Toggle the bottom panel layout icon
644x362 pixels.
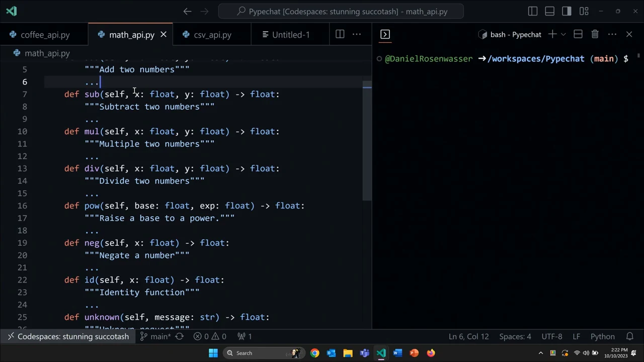[x=550, y=11]
